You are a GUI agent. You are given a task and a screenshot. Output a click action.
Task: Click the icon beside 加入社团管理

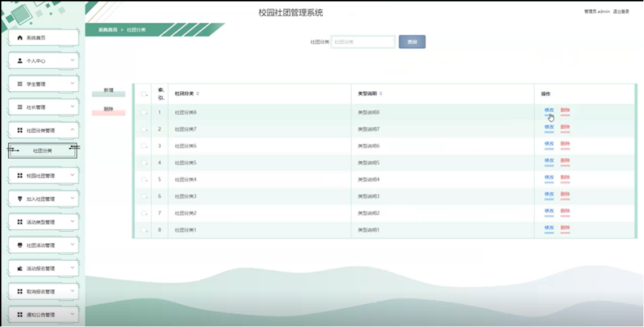pos(20,199)
